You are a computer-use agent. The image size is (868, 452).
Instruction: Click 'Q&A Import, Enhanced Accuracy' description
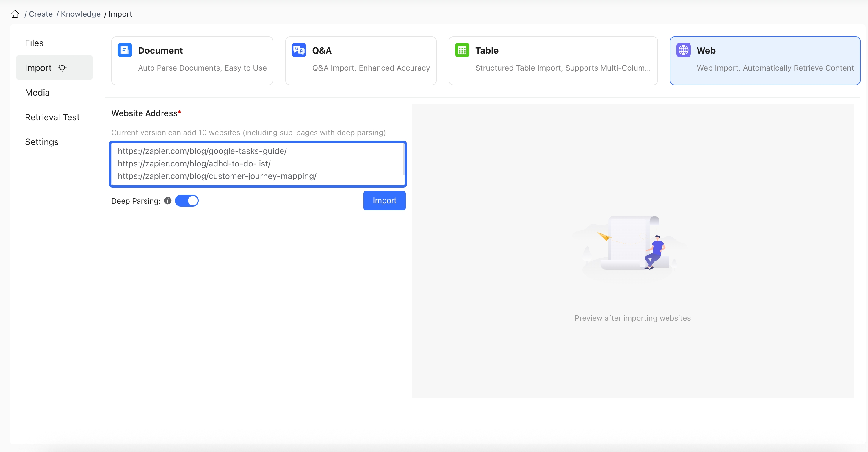371,68
